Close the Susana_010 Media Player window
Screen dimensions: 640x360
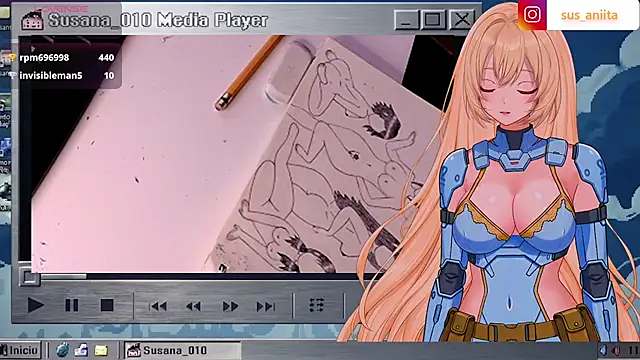coord(462,19)
